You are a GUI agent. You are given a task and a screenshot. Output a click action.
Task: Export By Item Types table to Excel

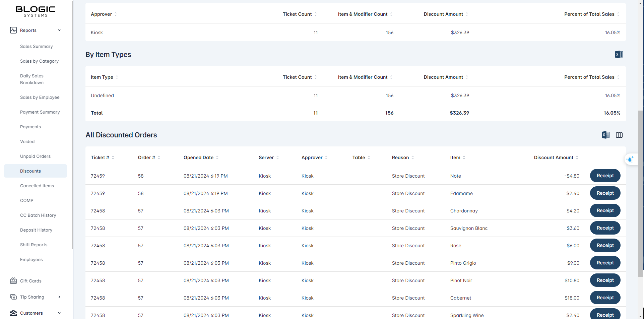619,55
